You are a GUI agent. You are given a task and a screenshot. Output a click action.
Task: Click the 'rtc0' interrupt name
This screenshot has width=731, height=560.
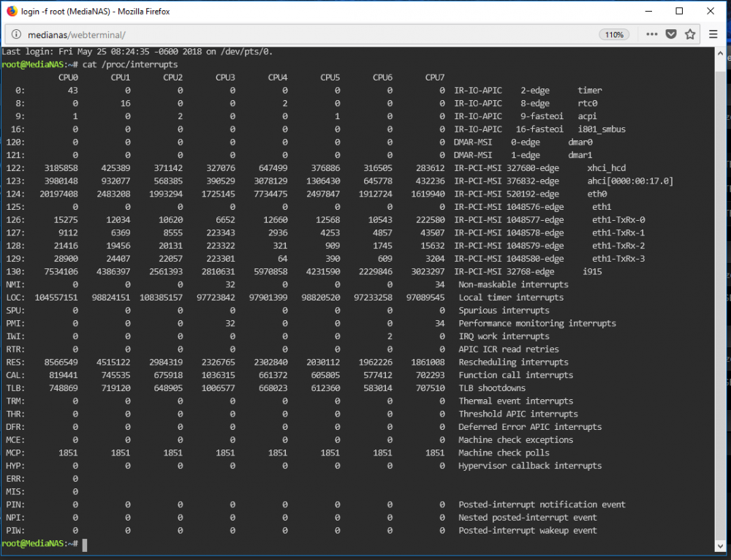click(x=588, y=104)
